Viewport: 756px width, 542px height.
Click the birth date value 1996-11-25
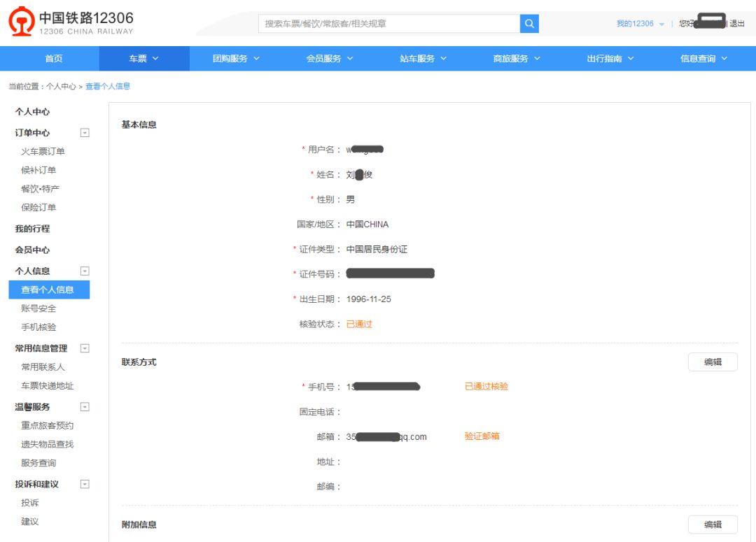(368, 299)
